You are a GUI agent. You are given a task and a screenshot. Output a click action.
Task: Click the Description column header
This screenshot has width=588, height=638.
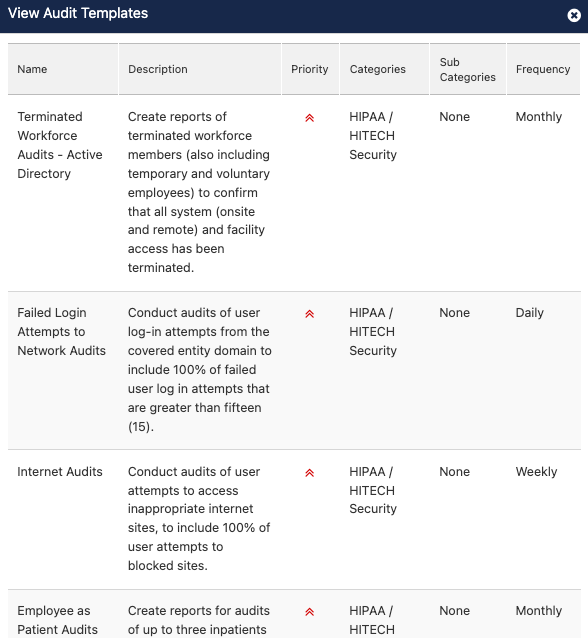click(158, 69)
